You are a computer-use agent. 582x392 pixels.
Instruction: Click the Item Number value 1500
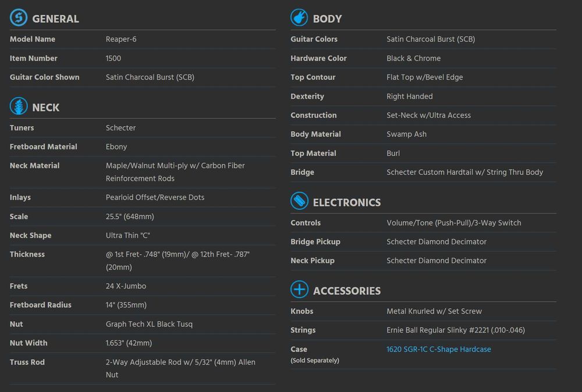coord(113,59)
